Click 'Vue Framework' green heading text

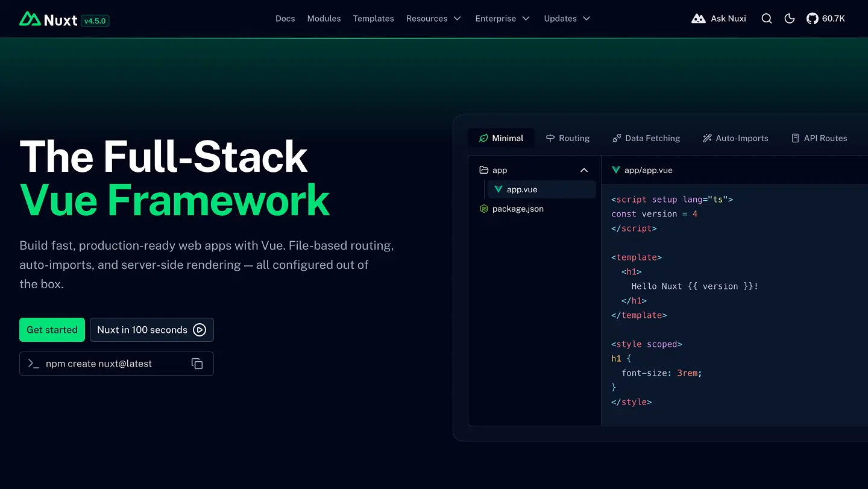(175, 200)
